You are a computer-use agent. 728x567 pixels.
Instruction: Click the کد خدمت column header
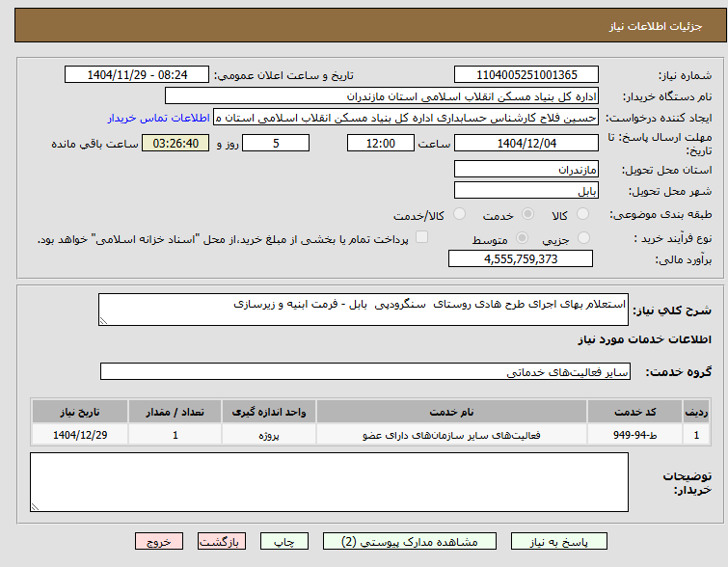tap(634, 412)
